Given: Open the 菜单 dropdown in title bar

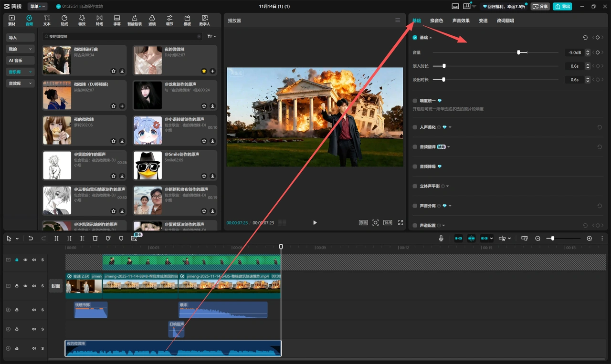Looking at the screenshot, I should (37, 6).
